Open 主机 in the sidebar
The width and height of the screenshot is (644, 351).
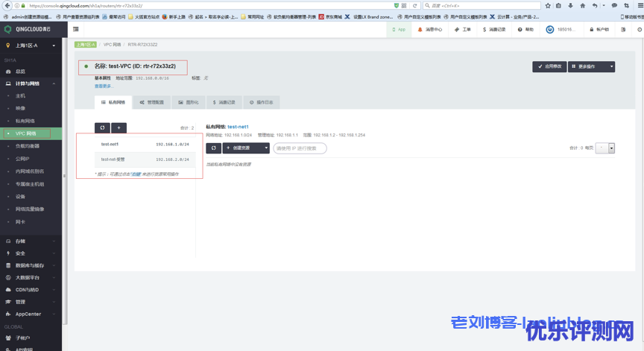click(x=21, y=95)
